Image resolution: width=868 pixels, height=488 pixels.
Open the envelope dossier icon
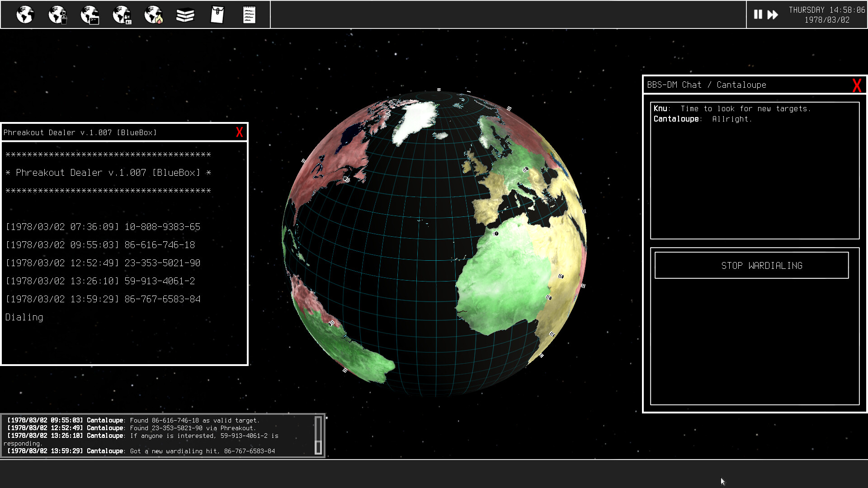[x=217, y=14]
